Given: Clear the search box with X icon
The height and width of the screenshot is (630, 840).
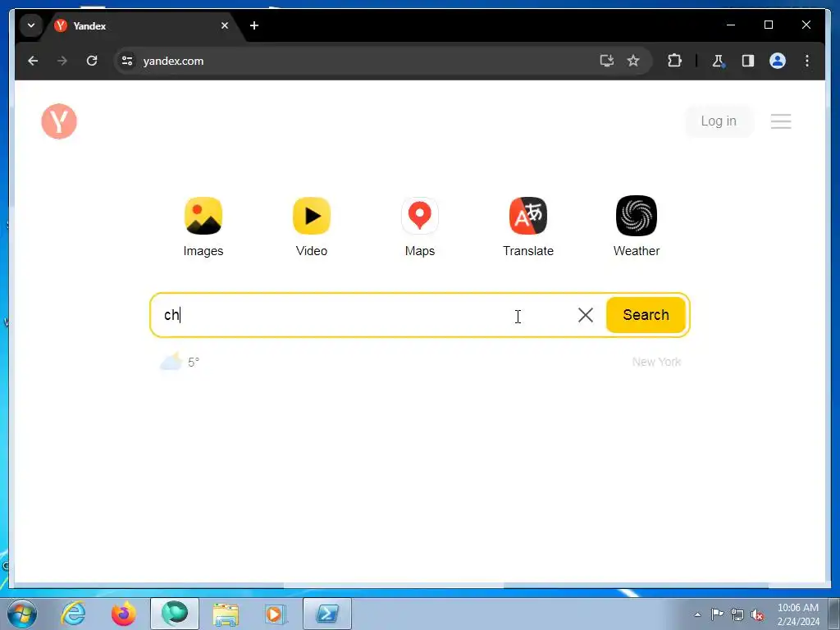Looking at the screenshot, I should [586, 315].
